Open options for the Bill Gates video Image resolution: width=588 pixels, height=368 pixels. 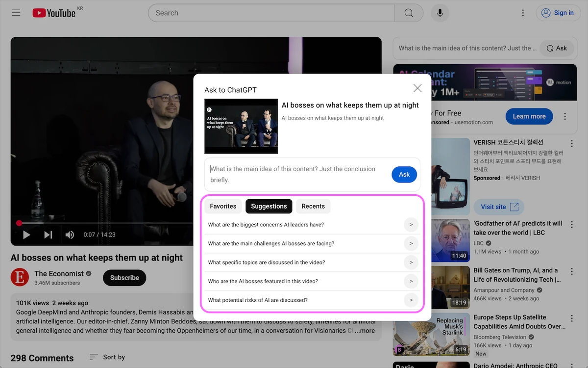[x=572, y=272]
